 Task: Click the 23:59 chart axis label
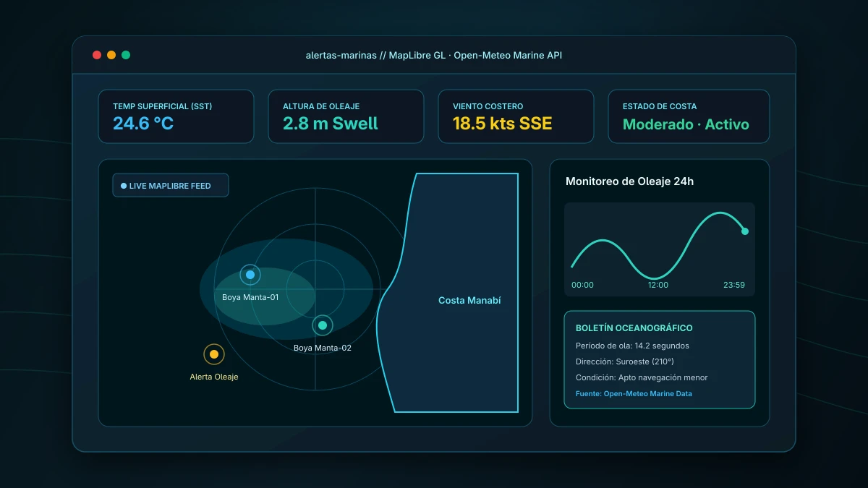point(734,285)
